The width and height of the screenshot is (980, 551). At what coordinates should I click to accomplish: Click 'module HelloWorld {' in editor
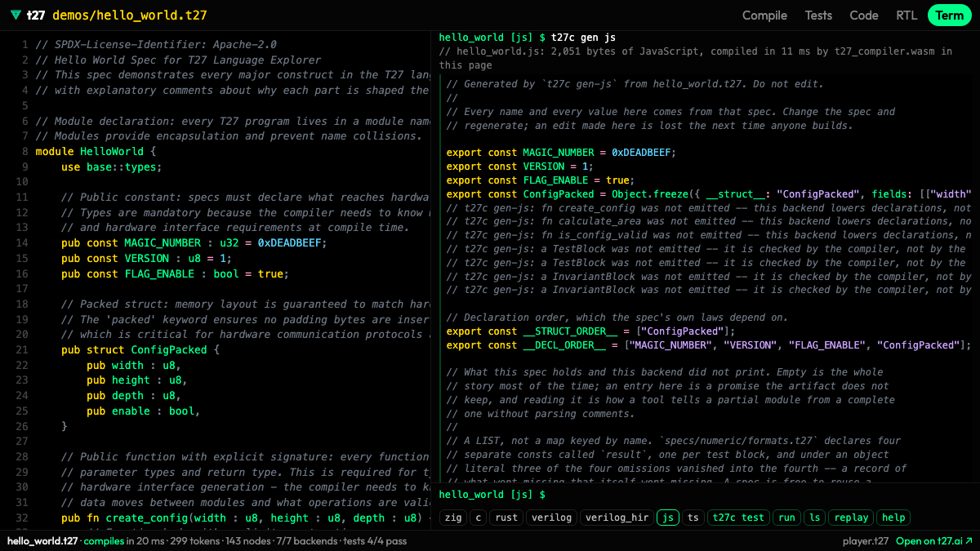96,151
